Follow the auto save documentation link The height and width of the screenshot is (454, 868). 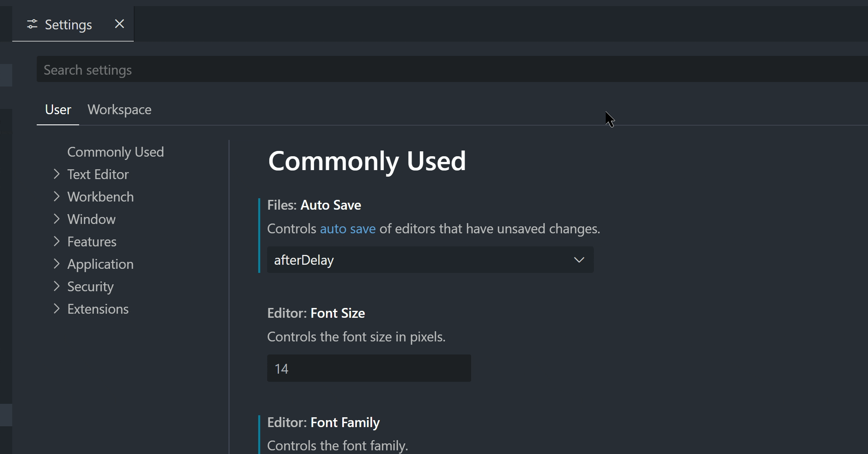[x=347, y=229]
